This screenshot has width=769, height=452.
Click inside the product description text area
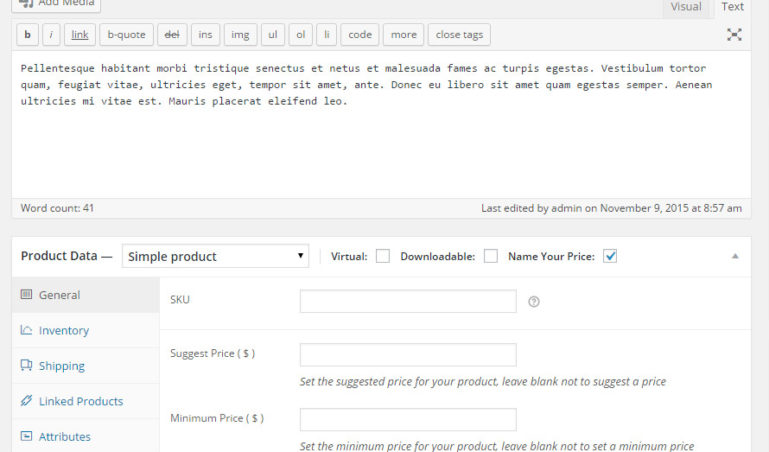(381, 125)
